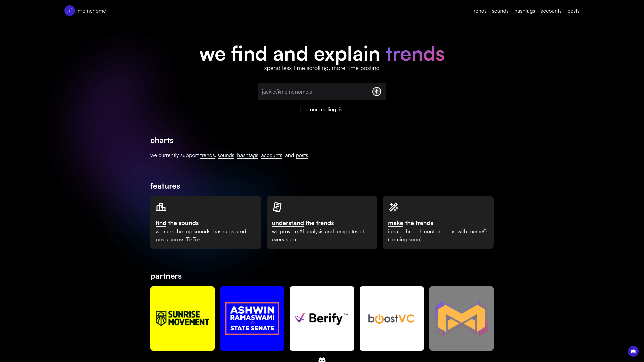
Task: Click the submit arrow button in email field
Action: click(x=376, y=92)
